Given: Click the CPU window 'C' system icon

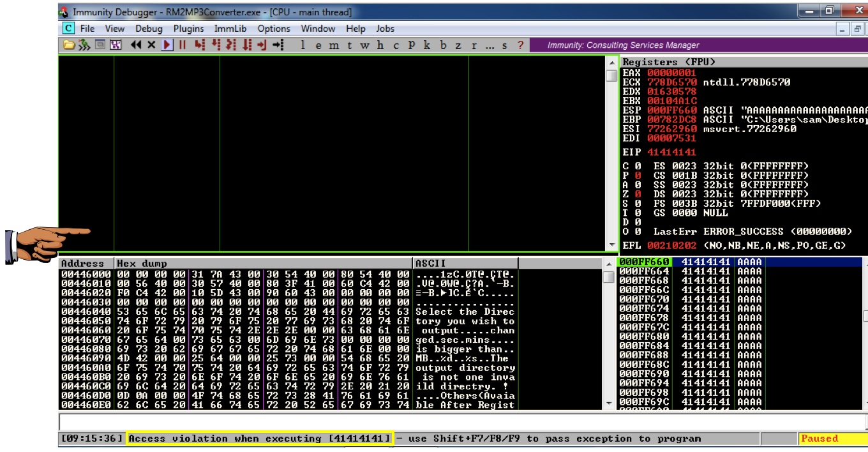Looking at the screenshot, I should 68,29.
